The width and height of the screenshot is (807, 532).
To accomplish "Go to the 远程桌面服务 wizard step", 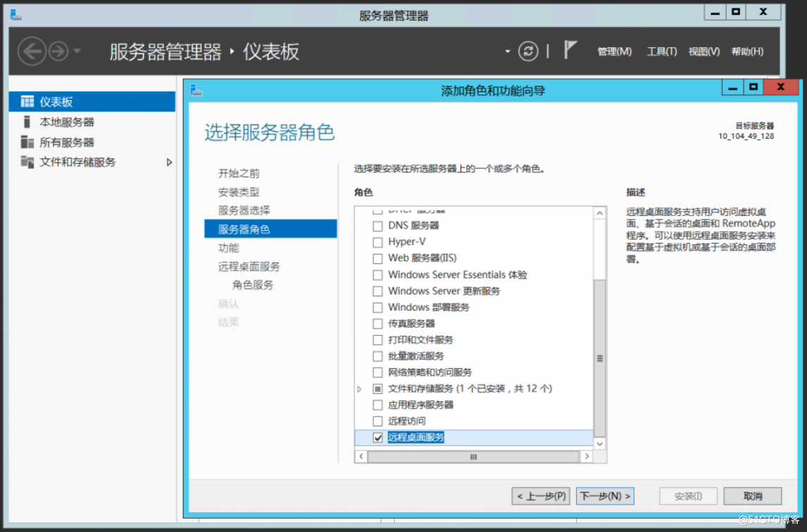I will coord(249,266).
